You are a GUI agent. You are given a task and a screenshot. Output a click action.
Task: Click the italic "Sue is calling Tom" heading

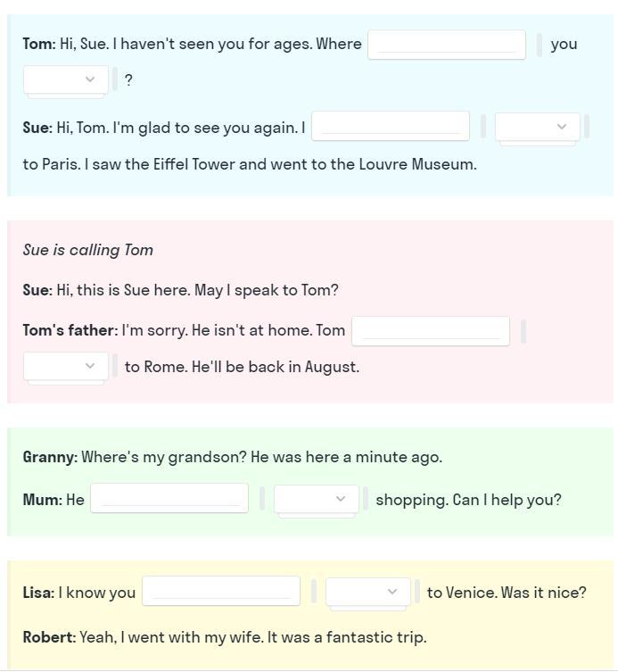pos(88,251)
